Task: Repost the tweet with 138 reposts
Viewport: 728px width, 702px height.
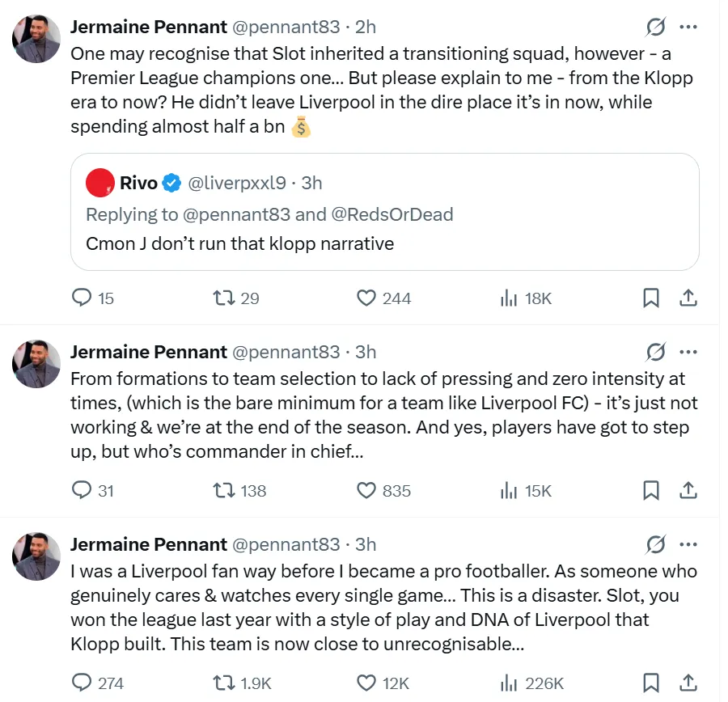Action: [223, 490]
